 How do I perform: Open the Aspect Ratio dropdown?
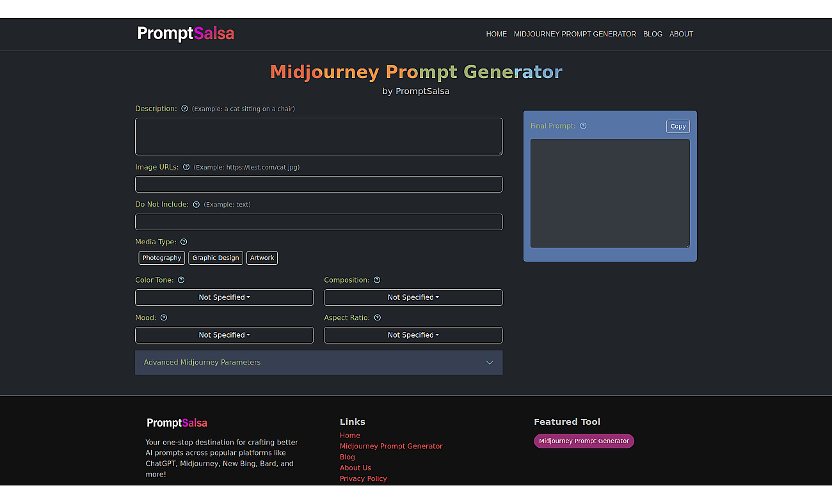tap(413, 335)
